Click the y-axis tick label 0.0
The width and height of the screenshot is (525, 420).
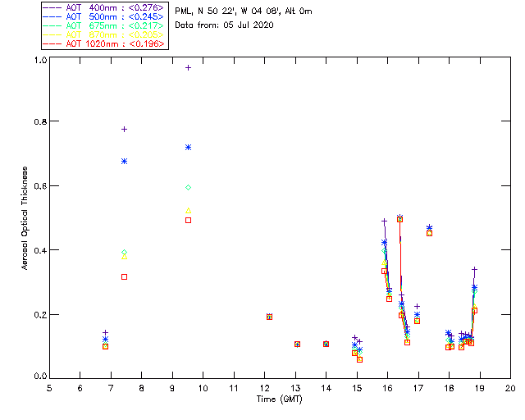pos(40,376)
